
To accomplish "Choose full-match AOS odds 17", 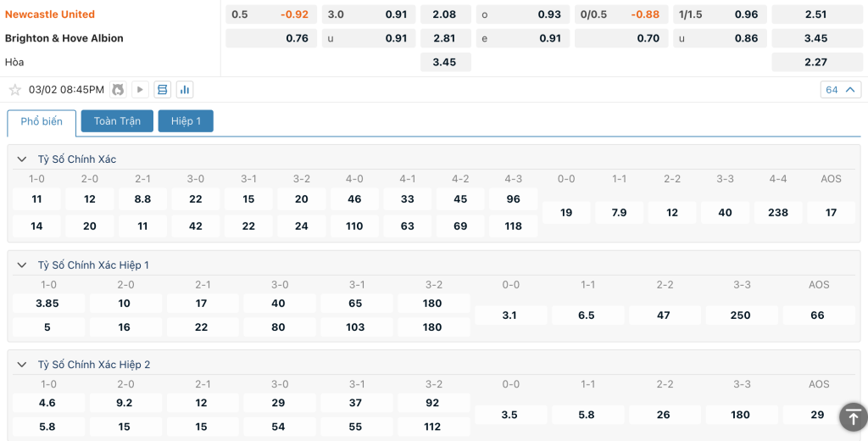I will point(831,212).
